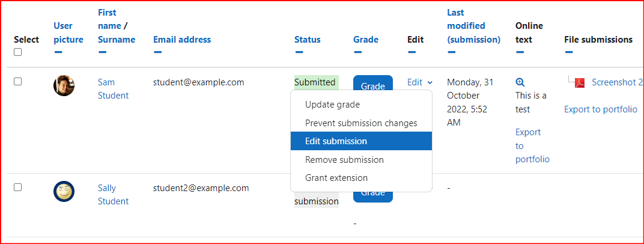Collapse the Online text column minus icon

tap(520, 52)
